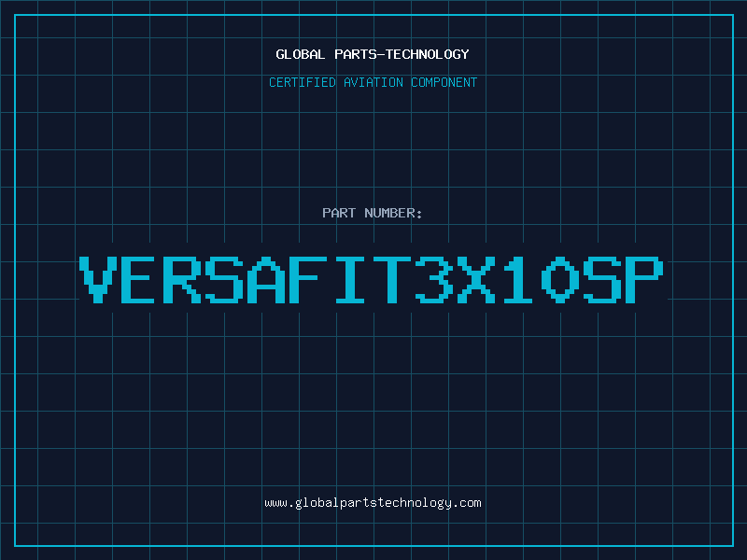Click the PART NUMBER: label

373,213
